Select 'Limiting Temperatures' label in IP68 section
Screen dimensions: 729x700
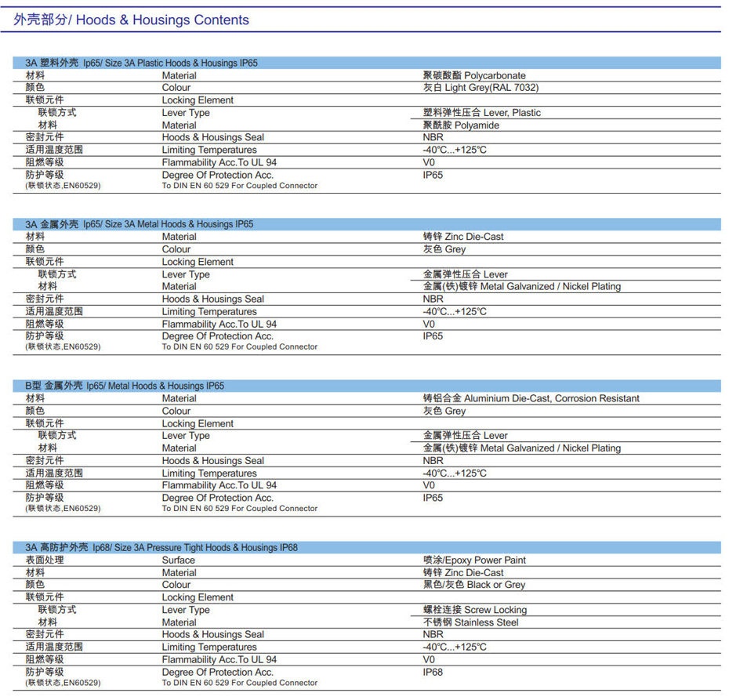[209, 647]
